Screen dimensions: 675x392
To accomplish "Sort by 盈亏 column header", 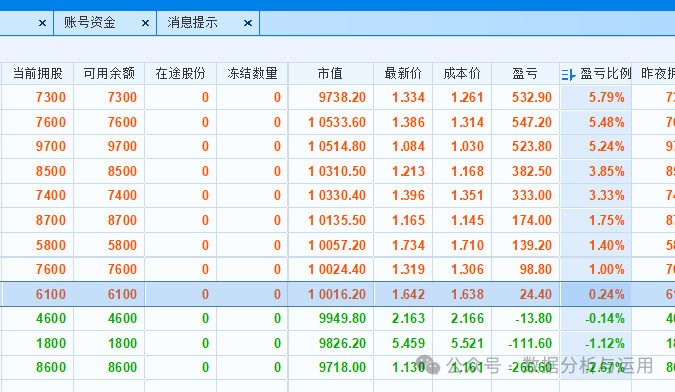I will click(525, 74).
